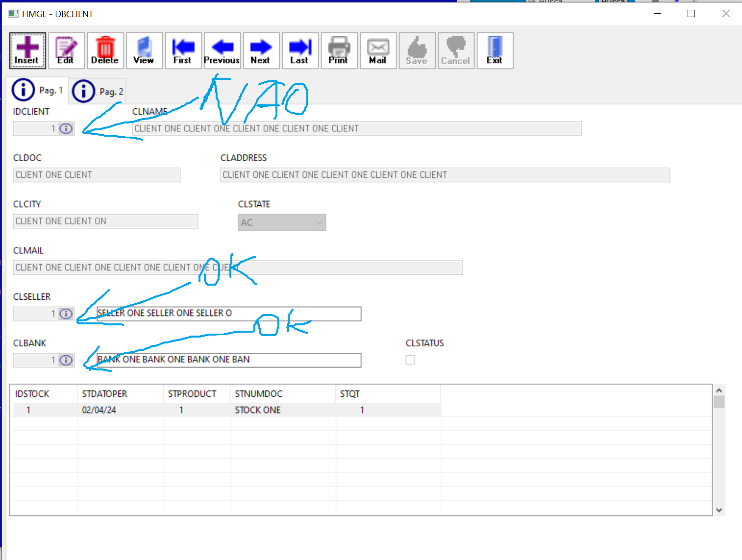This screenshot has height=560, width=742.
Task: Expand the CLSTATE dropdown showing AC
Action: click(282, 222)
